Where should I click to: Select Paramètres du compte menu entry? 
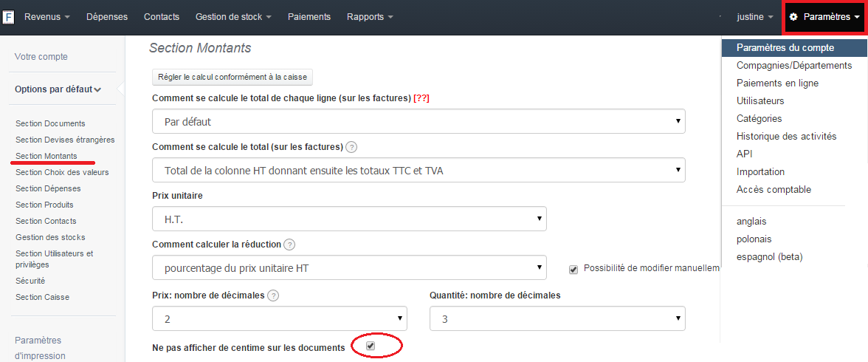794,48
